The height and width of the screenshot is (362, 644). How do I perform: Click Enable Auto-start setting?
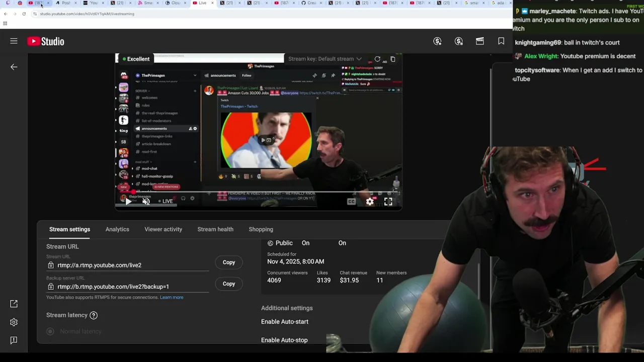point(285,322)
